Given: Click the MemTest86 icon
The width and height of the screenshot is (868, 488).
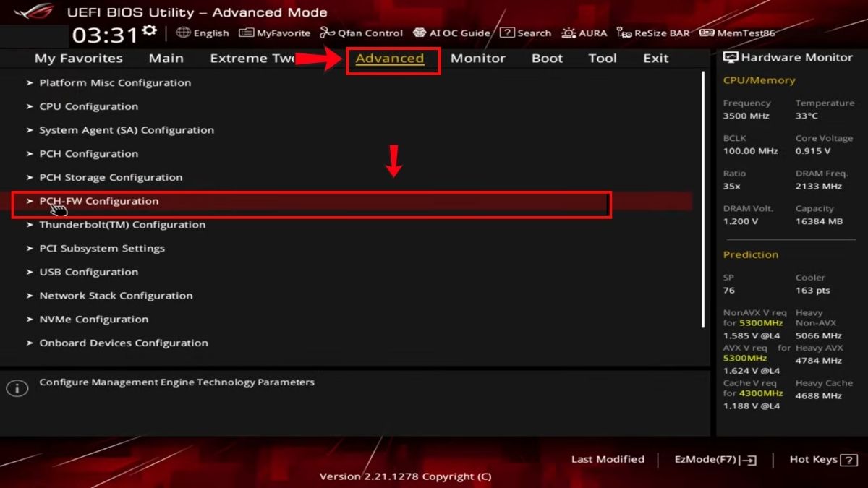Looking at the screenshot, I should click(x=708, y=33).
